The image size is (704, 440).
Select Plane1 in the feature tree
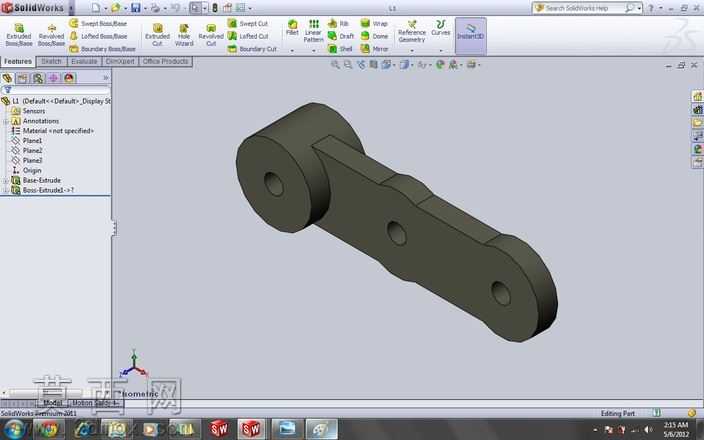(x=26, y=141)
